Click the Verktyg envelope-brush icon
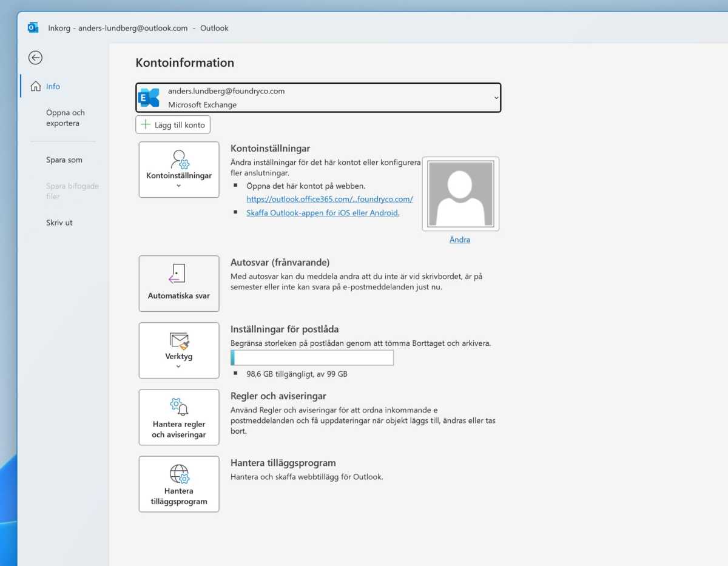This screenshot has height=566, width=728. click(179, 340)
